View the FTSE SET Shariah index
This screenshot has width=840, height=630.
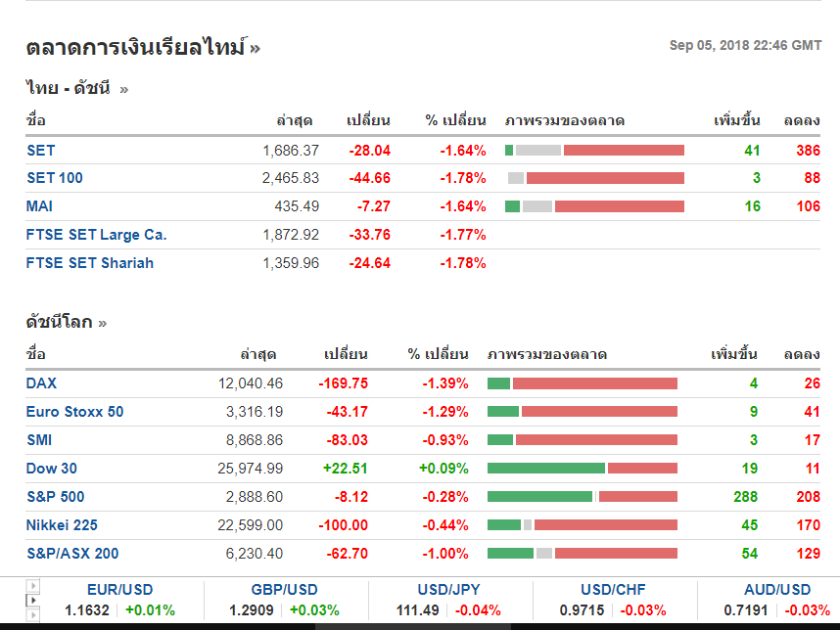point(90,263)
